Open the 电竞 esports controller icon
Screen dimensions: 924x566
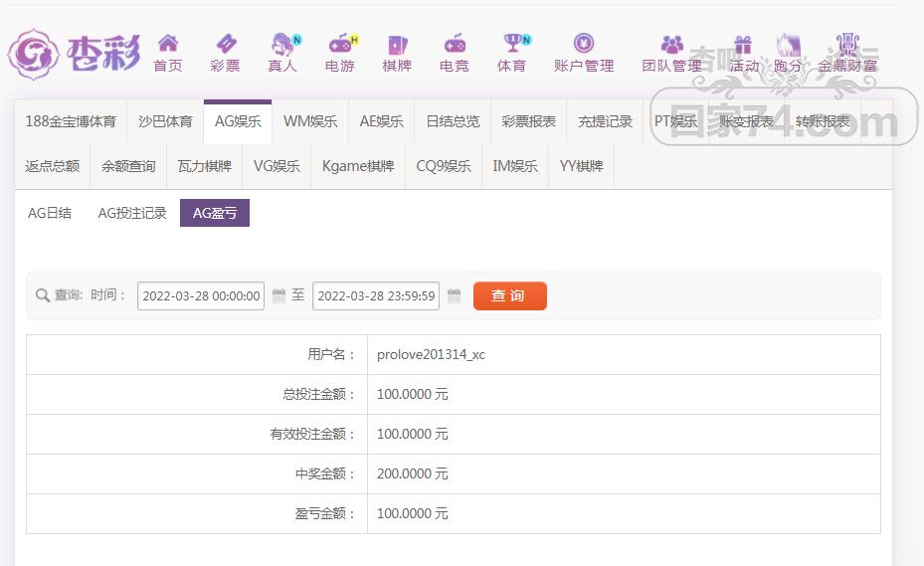click(x=454, y=45)
